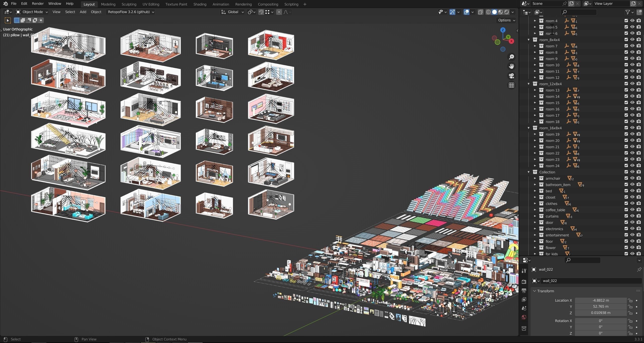The image size is (644, 343).
Task: Switch to orthographic/perspective grid gizmo
Action: [511, 85]
